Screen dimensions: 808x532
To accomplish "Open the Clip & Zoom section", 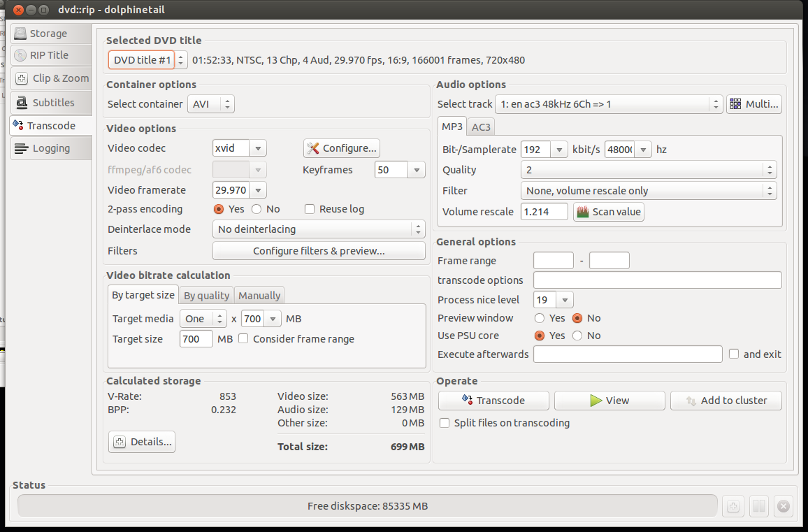I will click(x=50, y=78).
